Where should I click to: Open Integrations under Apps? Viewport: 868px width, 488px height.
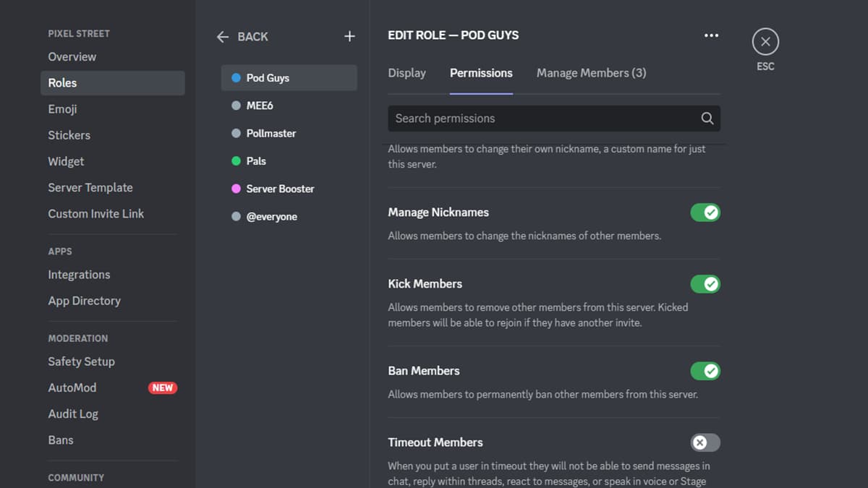point(79,275)
